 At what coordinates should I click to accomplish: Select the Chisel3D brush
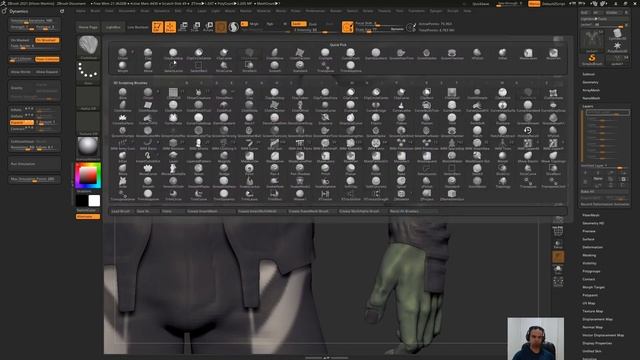[x=173, y=93]
